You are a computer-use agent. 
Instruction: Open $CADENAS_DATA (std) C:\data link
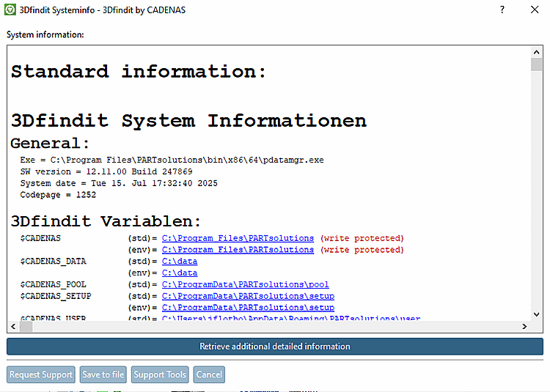[180, 262]
